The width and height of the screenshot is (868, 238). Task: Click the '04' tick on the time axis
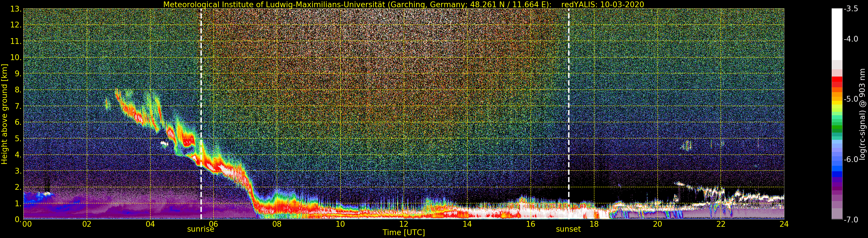pos(150,224)
